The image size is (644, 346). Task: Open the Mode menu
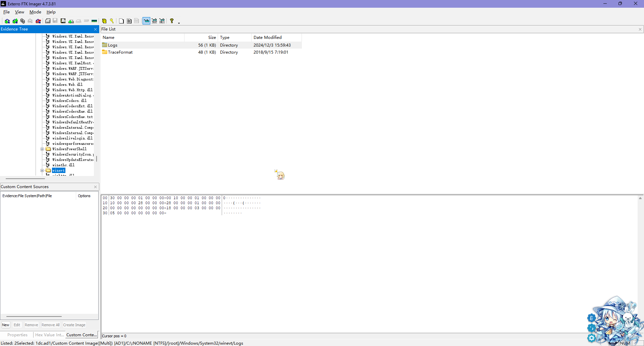coord(35,12)
